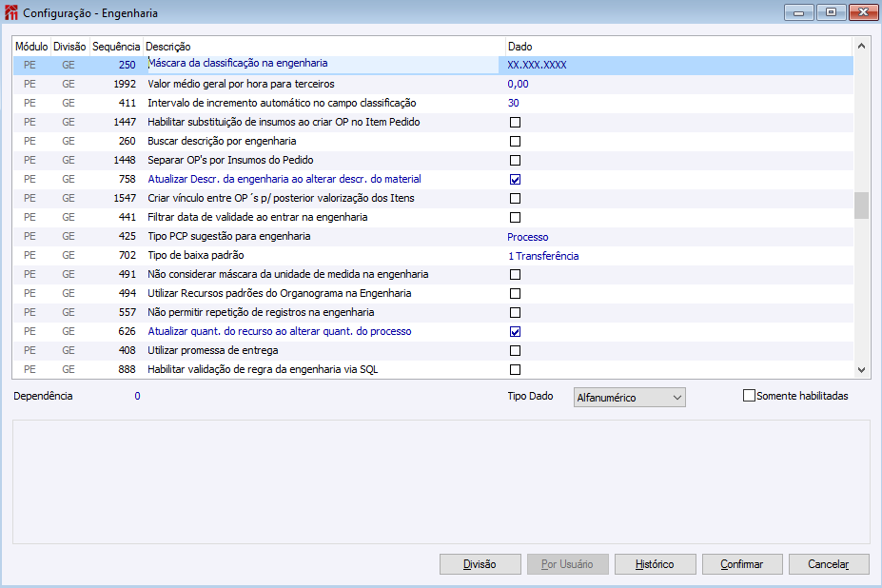882x588 pixels.
Task: Open the Tipo Dado Alfanumérico dropdown
Action: [x=630, y=398]
